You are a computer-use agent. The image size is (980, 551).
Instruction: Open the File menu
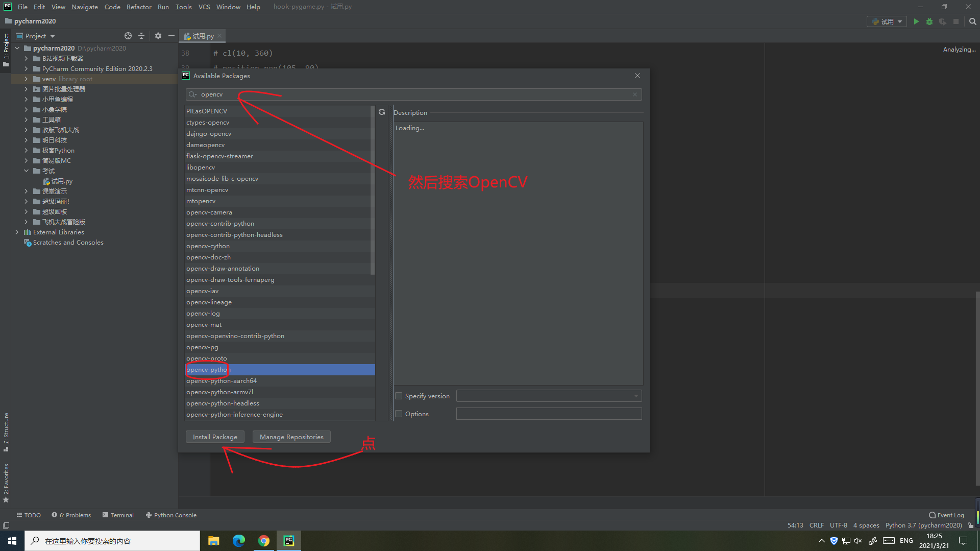[x=22, y=7]
